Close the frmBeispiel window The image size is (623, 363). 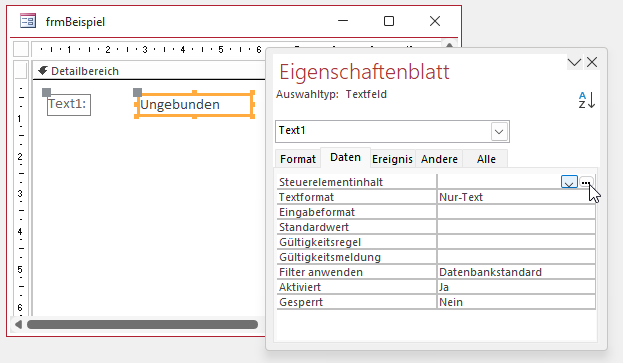(435, 21)
